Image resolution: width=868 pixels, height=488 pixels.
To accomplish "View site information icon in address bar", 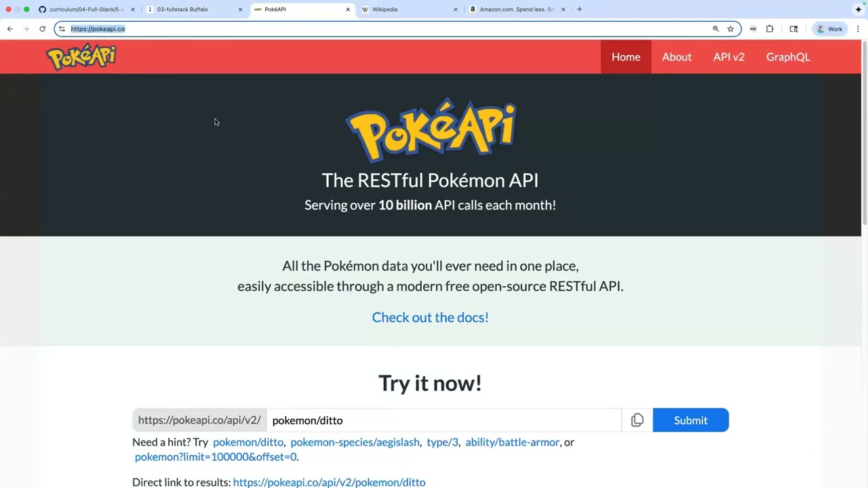I will (x=62, y=29).
